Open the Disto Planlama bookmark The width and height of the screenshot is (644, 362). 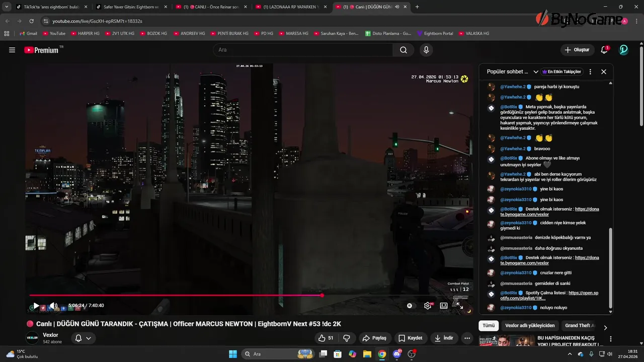388,33
